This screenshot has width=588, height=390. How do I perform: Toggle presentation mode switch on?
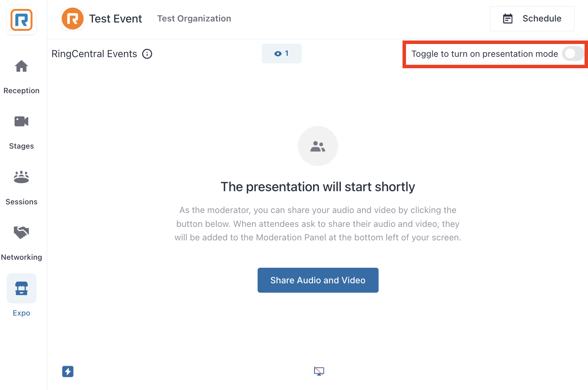[573, 54]
